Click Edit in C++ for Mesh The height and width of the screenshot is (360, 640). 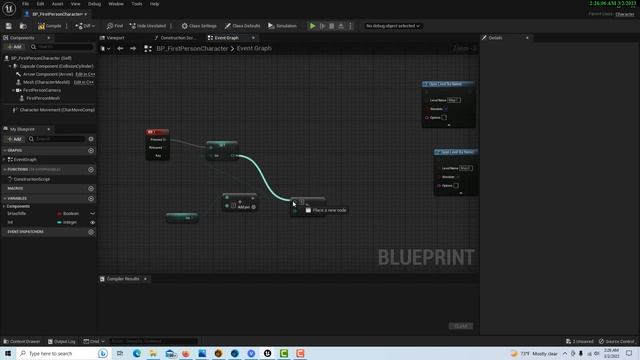tap(84, 82)
